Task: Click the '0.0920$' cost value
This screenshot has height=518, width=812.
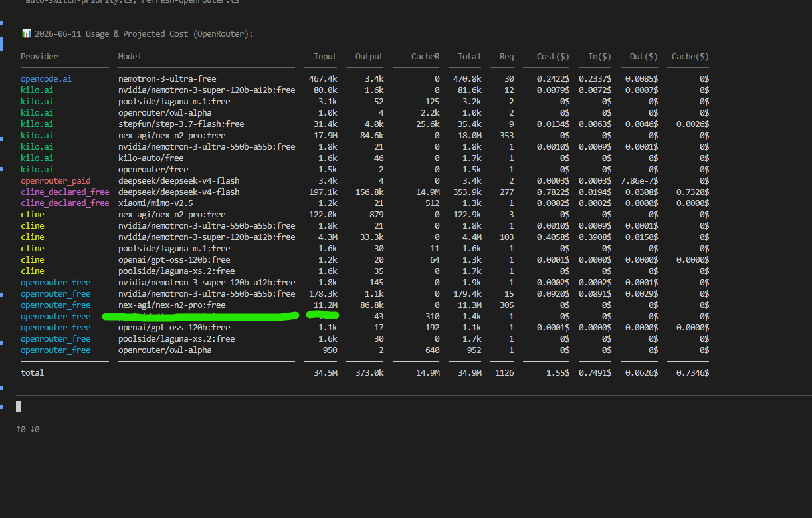Action: (x=553, y=294)
